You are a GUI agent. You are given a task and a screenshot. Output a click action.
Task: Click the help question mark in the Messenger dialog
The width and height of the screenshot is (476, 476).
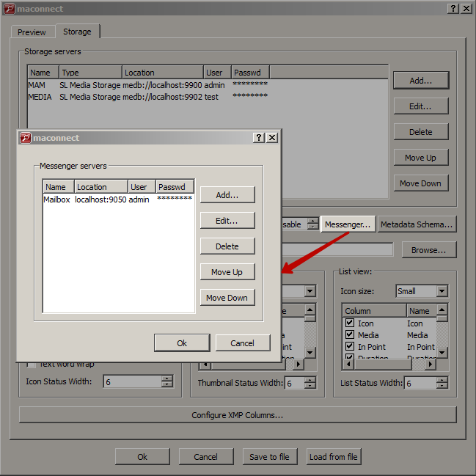259,138
